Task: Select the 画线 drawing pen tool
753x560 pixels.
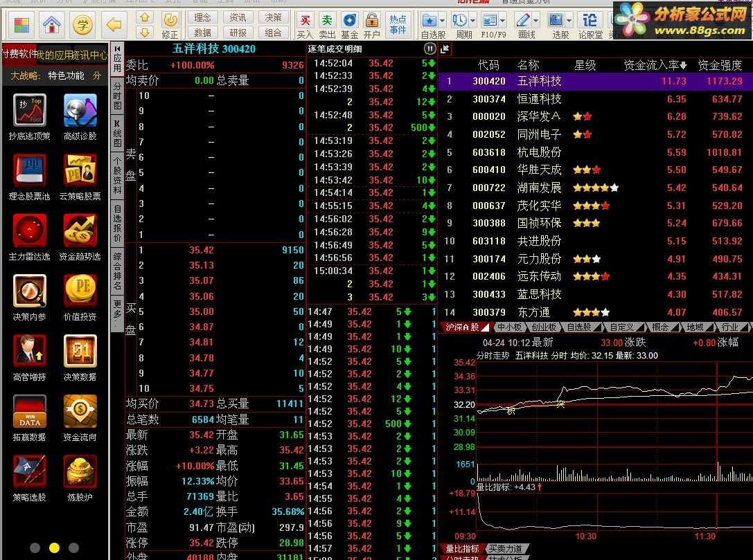Action: 523,20
